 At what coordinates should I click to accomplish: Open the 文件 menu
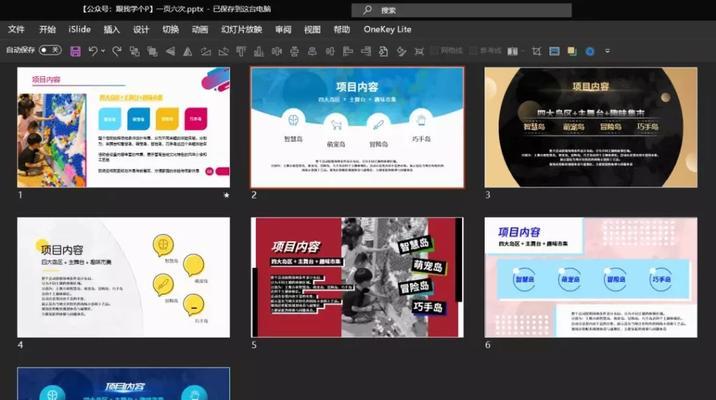[x=16, y=29]
